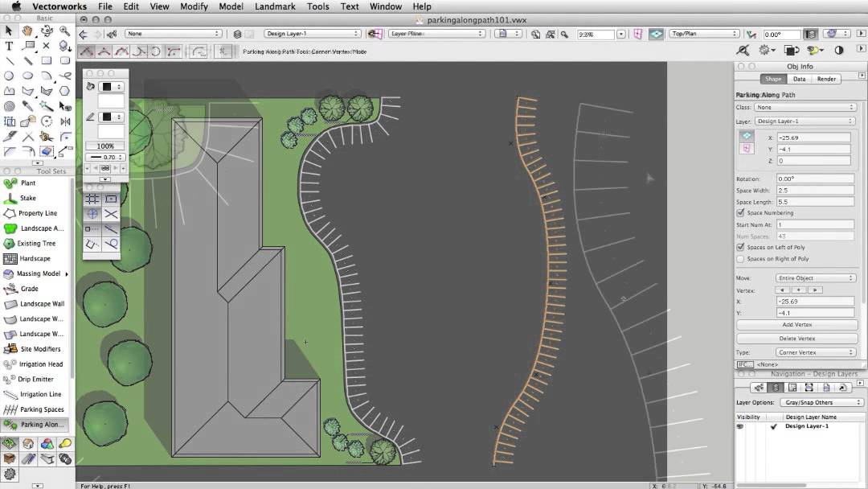Select the Drip Emitter tool
Viewport: 868px width, 489px height.
(35, 380)
